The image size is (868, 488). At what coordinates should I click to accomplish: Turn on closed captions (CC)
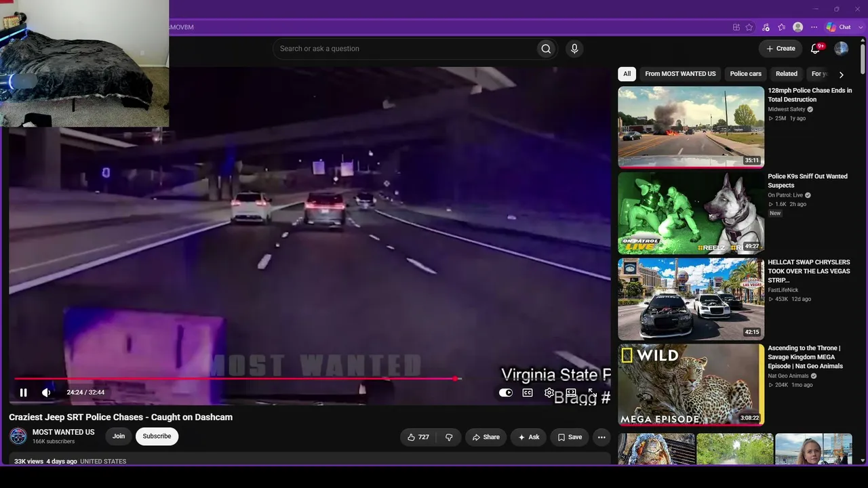click(528, 392)
